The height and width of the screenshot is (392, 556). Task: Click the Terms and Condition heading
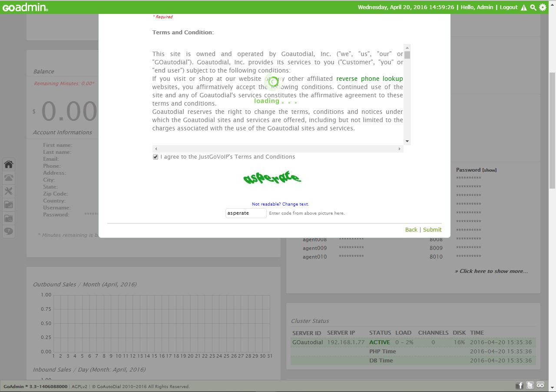183,33
